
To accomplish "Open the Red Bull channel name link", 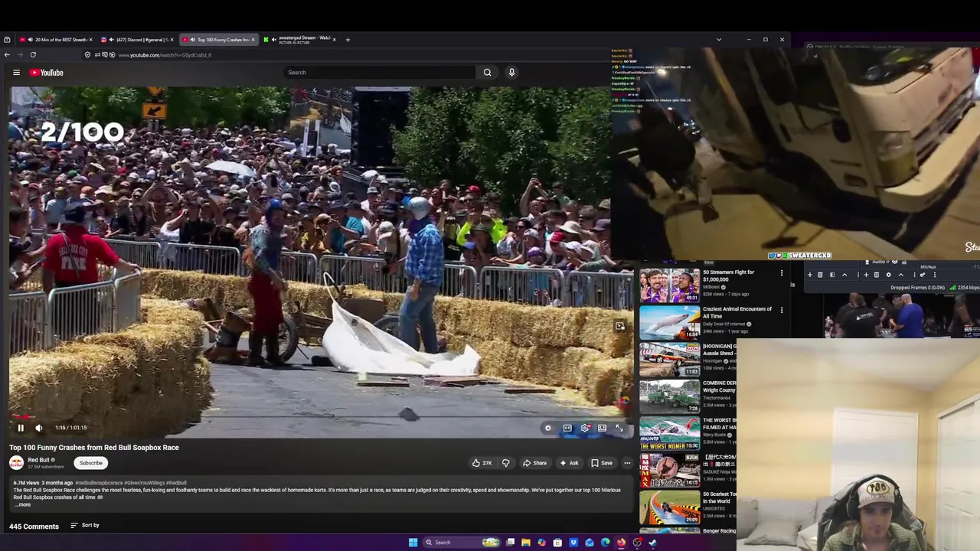I will tap(38, 460).
